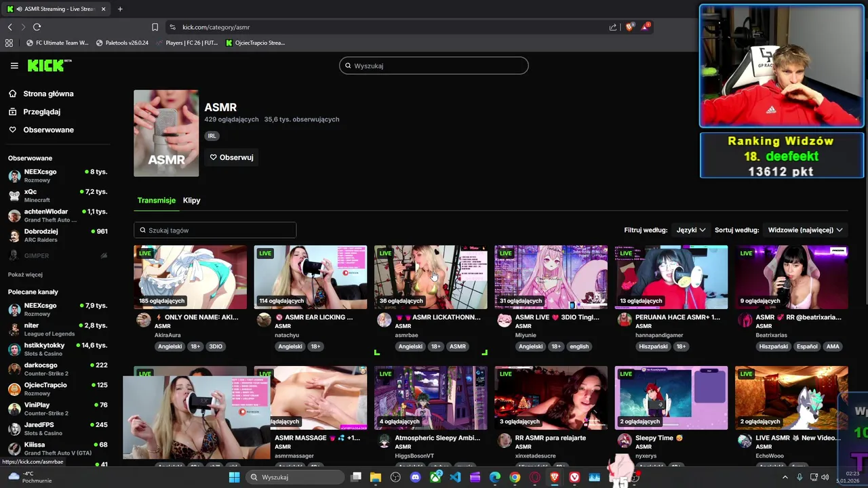Open the Języki filter dropdown
This screenshot has width=868, height=488.
tap(691, 230)
